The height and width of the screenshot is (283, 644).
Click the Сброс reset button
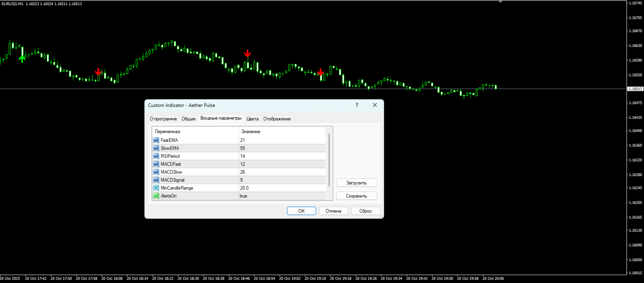point(366,211)
